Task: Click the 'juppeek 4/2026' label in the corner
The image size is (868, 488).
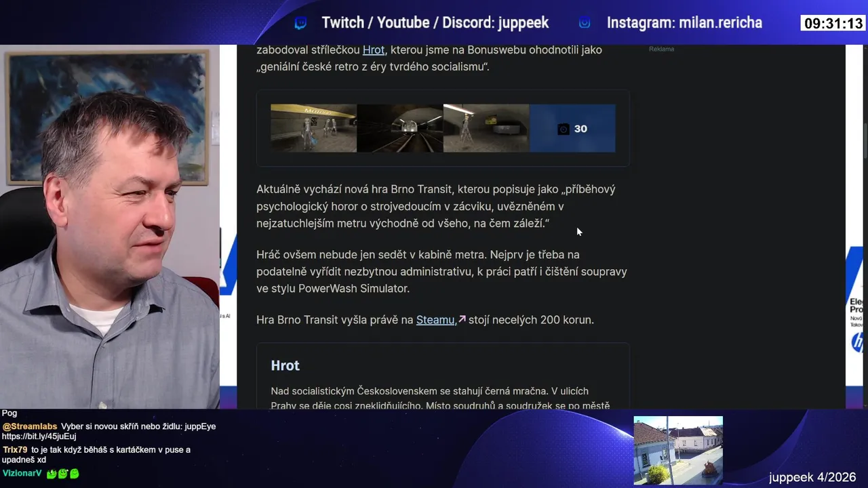Action: (812, 477)
